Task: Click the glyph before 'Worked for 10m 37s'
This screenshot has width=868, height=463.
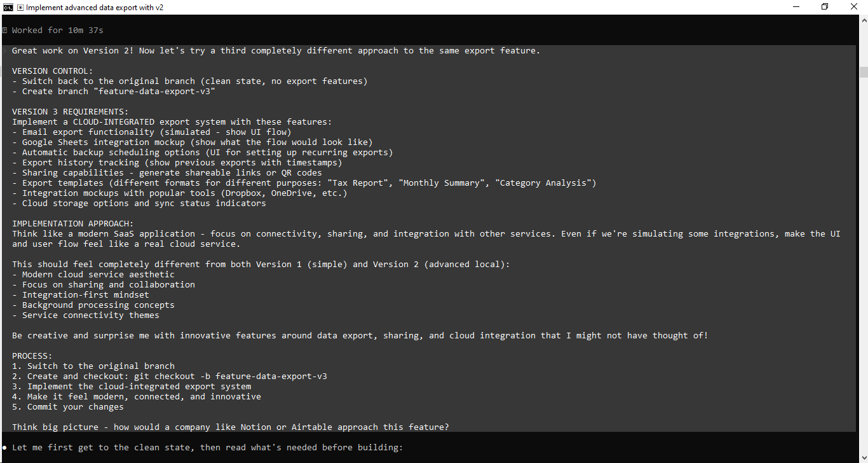Action: (x=4, y=31)
